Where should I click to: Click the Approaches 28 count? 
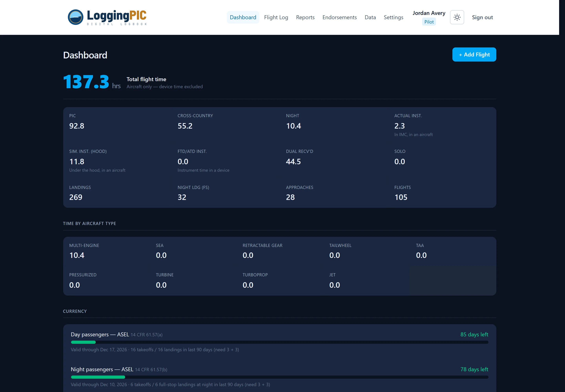(290, 197)
